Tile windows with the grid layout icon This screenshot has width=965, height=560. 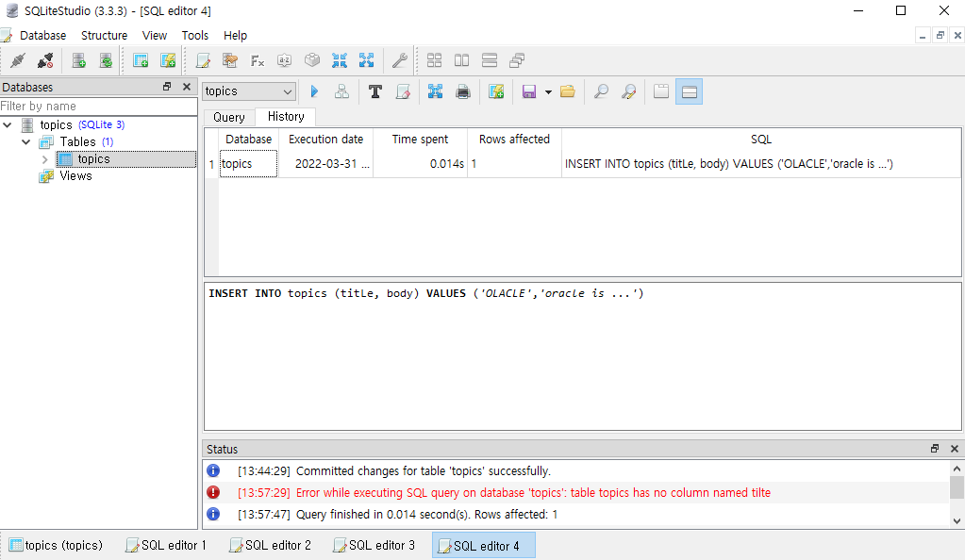pyautogui.click(x=435, y=60)
